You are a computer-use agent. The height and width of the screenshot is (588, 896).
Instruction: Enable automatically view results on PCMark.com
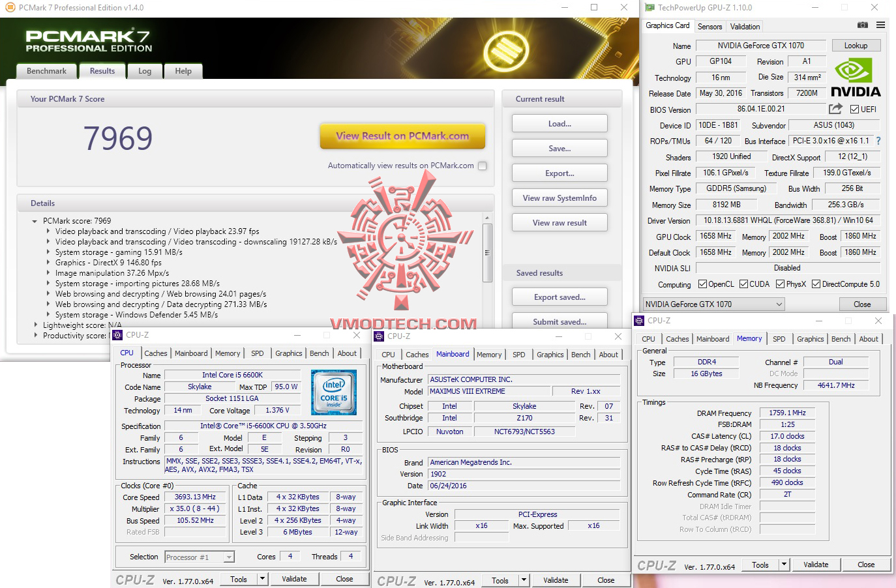click(482, 166)
